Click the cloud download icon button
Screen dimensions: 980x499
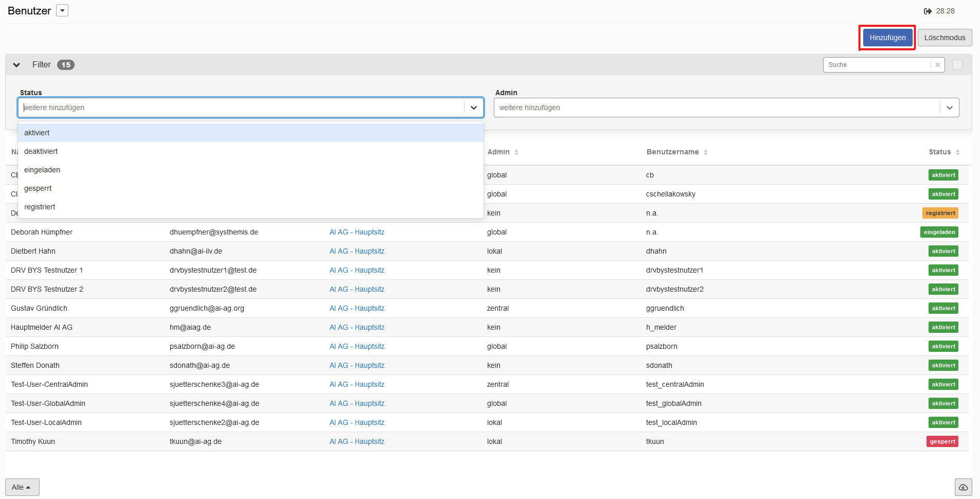[963, 487]
